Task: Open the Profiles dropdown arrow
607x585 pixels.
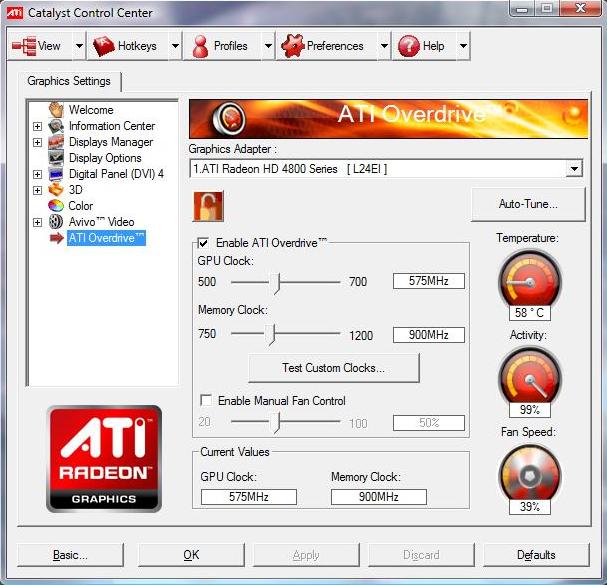Action: [268, 46]
